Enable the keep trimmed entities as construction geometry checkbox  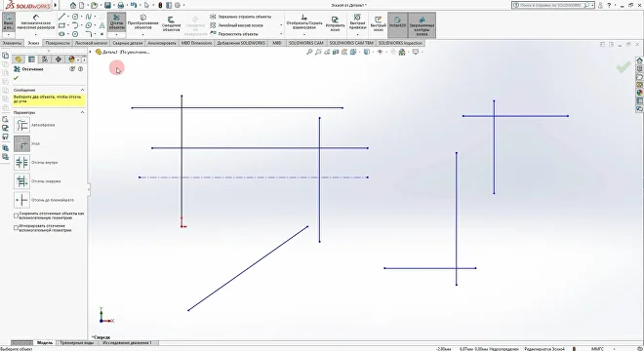point(16,215)
